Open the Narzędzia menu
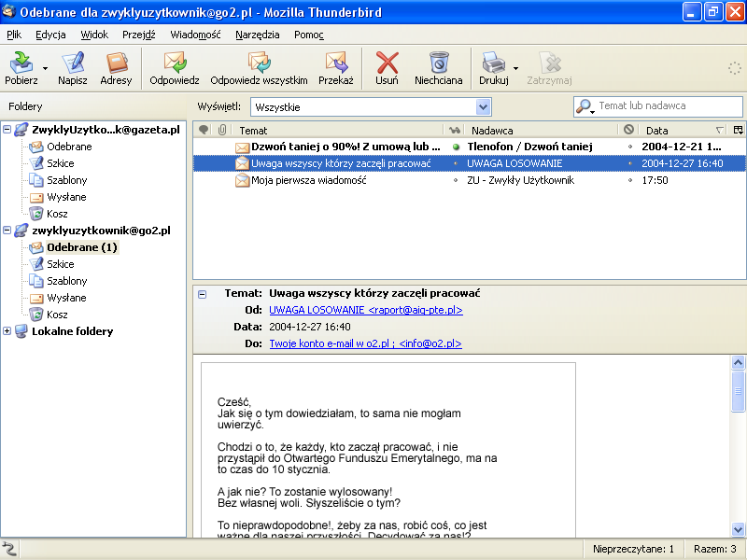The image size is (747, 560). point(258,35)
